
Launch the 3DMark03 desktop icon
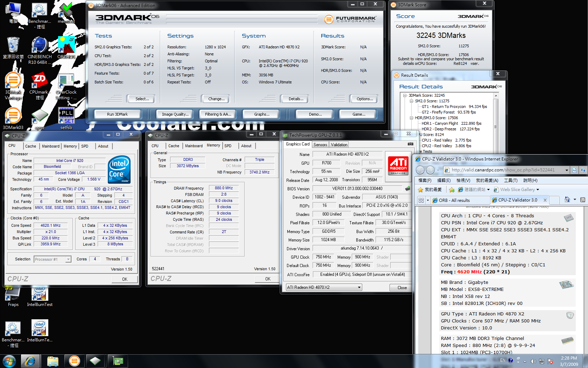coord(13,118)
